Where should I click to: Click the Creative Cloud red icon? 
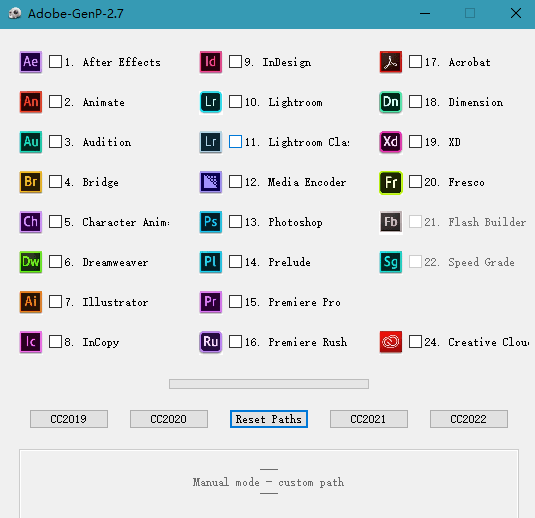click(x=391, y=342)
